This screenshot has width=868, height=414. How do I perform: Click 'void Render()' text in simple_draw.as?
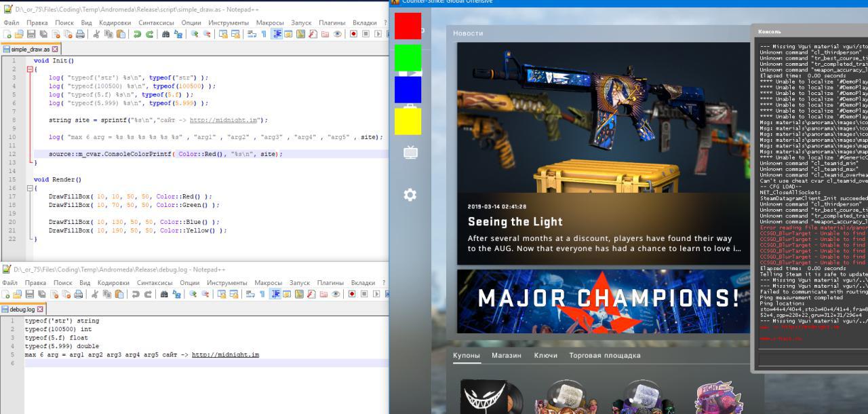[58, 180]
